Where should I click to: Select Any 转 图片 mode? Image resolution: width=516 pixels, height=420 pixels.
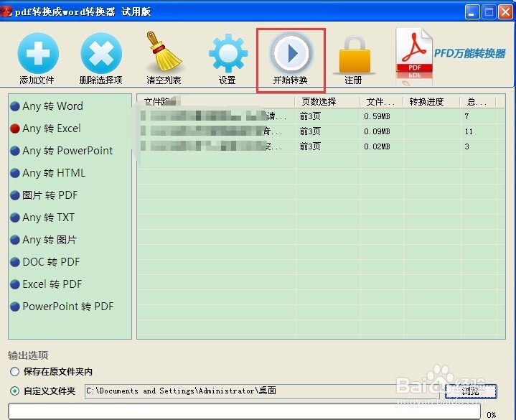(x=44, y=240)
